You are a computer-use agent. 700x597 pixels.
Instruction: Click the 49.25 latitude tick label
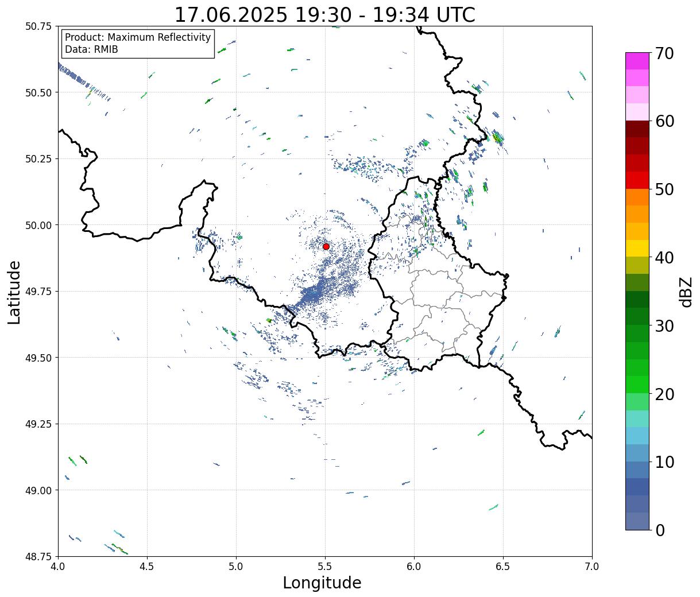(38, 424)
